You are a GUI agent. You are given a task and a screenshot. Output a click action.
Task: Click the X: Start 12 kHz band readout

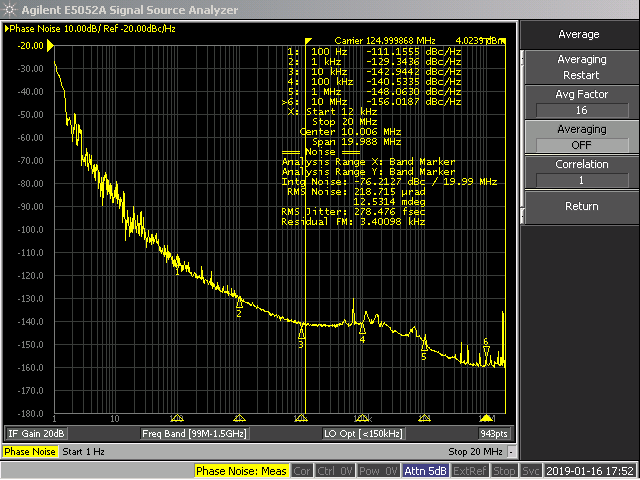332,112
